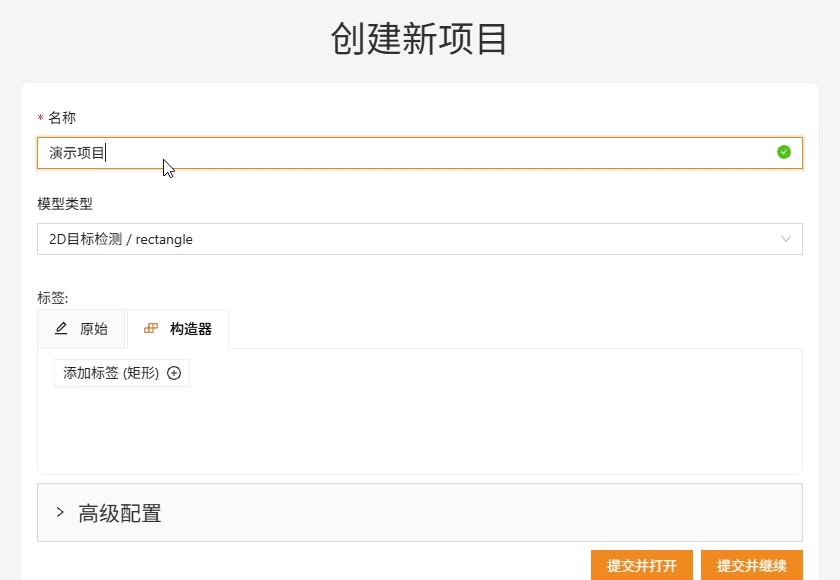840x580 pixels.
Task: Click the blocks icon on the 构造器 tab
Action: [151, 328]
